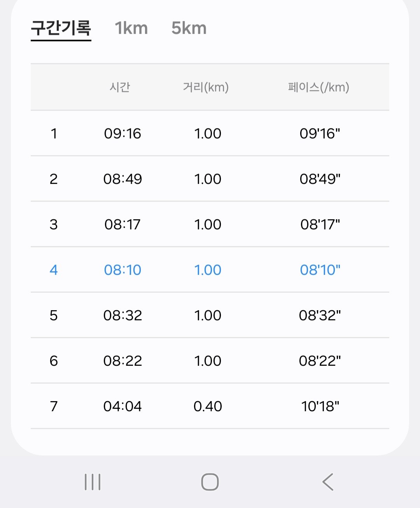
Task: Tap lap 7 pace 10'18"
Action: 320,407
